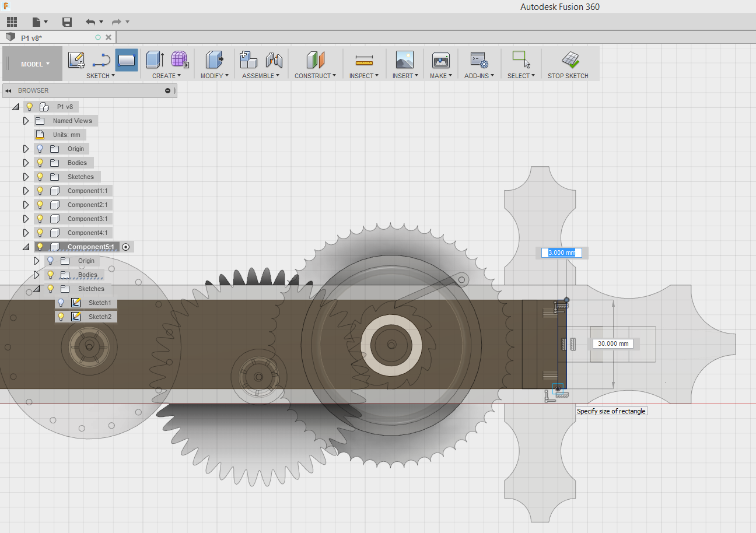The height and width of the screenshot is (533, 756).
Task: Open the ADD-INS menu
Action: coord(479,76)
